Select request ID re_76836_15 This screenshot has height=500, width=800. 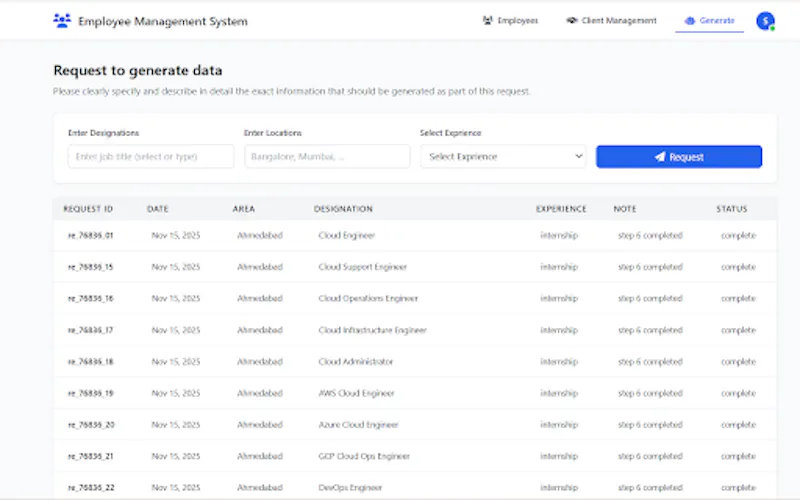(91, 267)
